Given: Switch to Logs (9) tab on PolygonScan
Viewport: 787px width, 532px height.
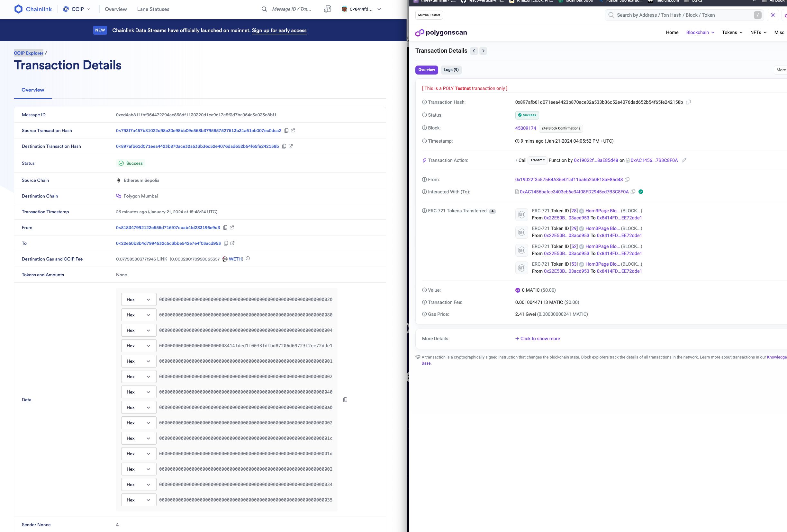Looking at the screenshot, I should [450, 69].
